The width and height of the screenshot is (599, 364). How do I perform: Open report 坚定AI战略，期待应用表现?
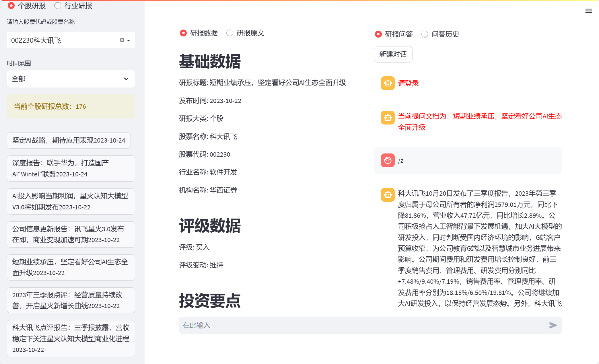69,140
